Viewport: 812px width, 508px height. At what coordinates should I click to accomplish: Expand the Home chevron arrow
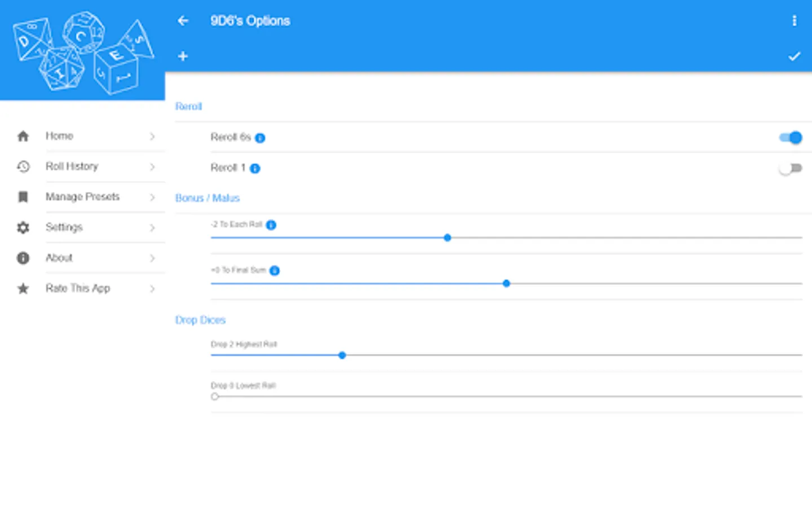pyautogui.click(x=152, y=137)
